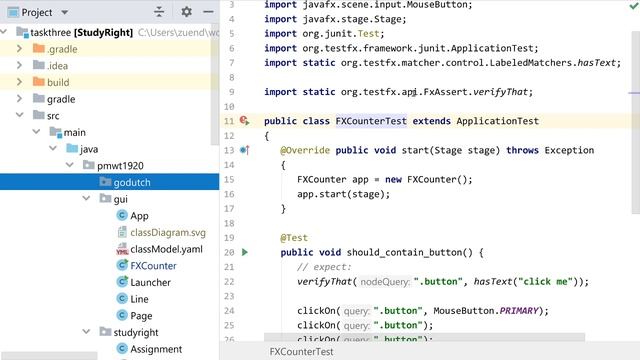Click the studyright package icon
The width and height of the screenshot is (640, 360).
coord(105,332)
